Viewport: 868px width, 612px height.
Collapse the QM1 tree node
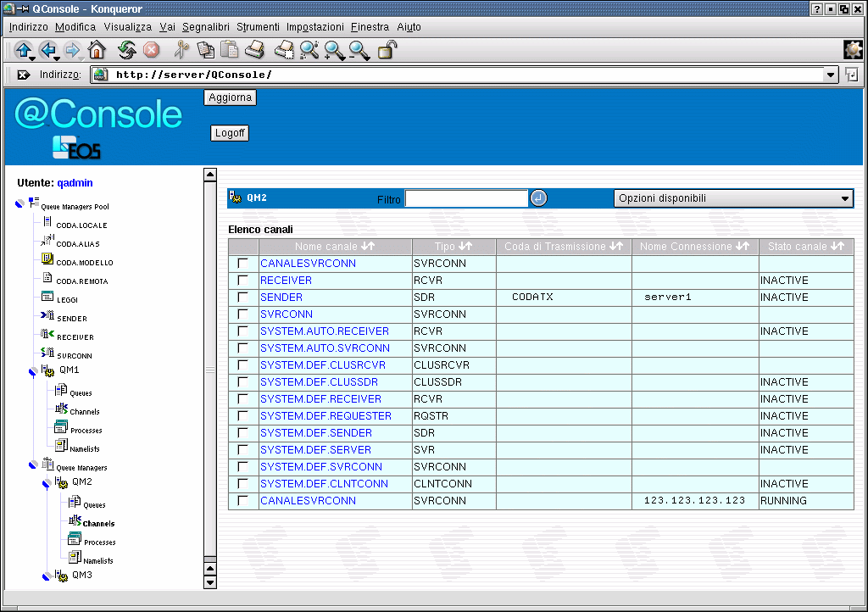click(x=32, y=371)
